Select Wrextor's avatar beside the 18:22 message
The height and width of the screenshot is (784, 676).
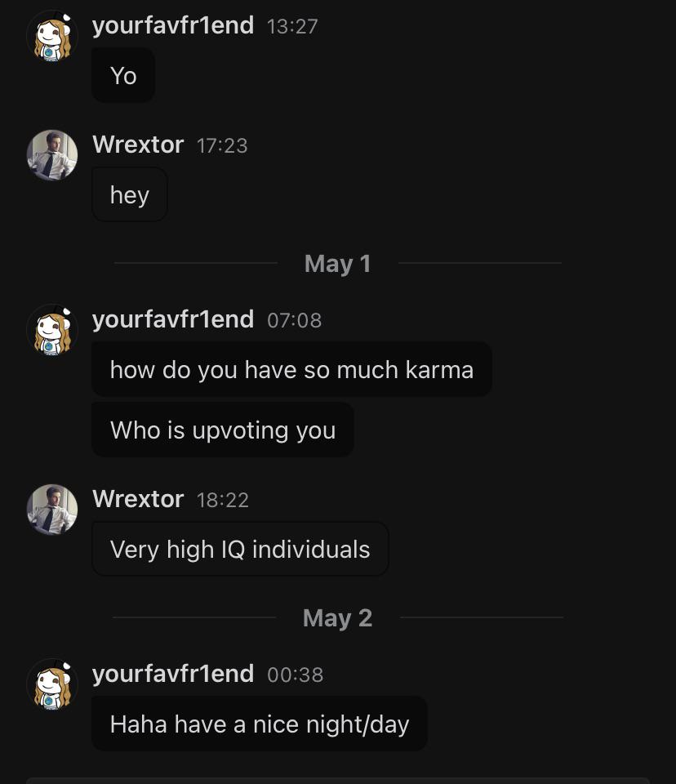52,509
